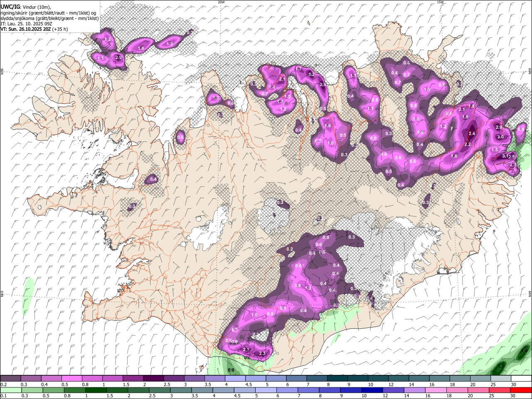This screenshot has height=399, width=532.
Task: Select the lavender upper swatch between 4 and 4.5
Action: [235, 379]
